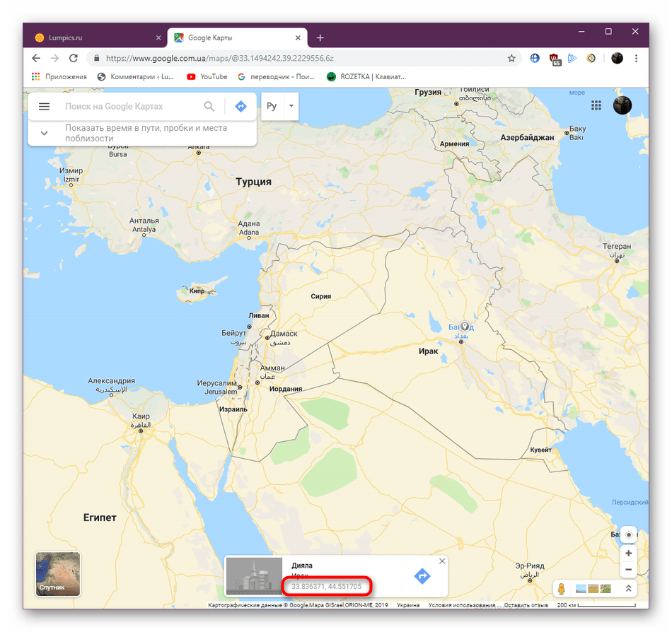The image size is (672, 632).
Task: Zoom in with the plus button
Action: (629, 554)
